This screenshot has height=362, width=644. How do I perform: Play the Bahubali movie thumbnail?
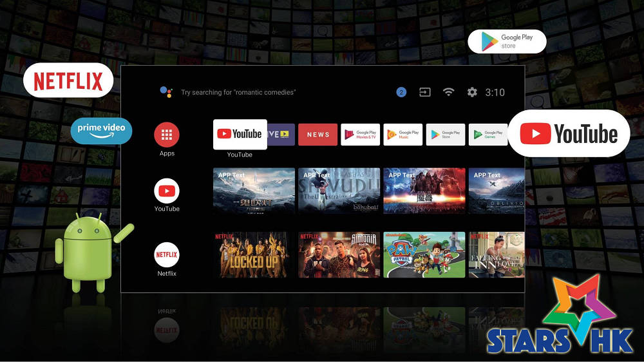339,191
